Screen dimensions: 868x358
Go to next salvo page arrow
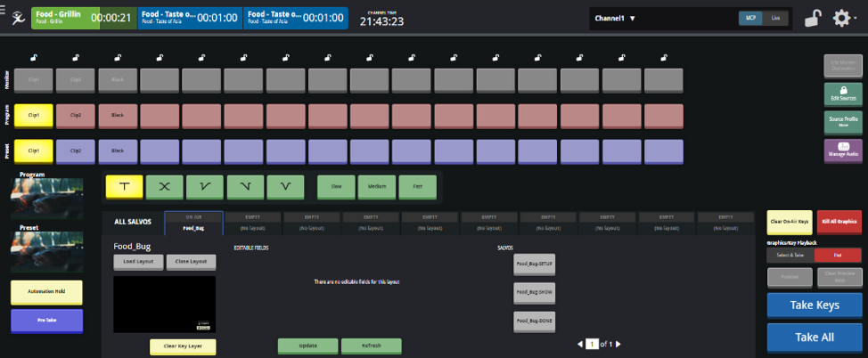click(x=618, y=344)
